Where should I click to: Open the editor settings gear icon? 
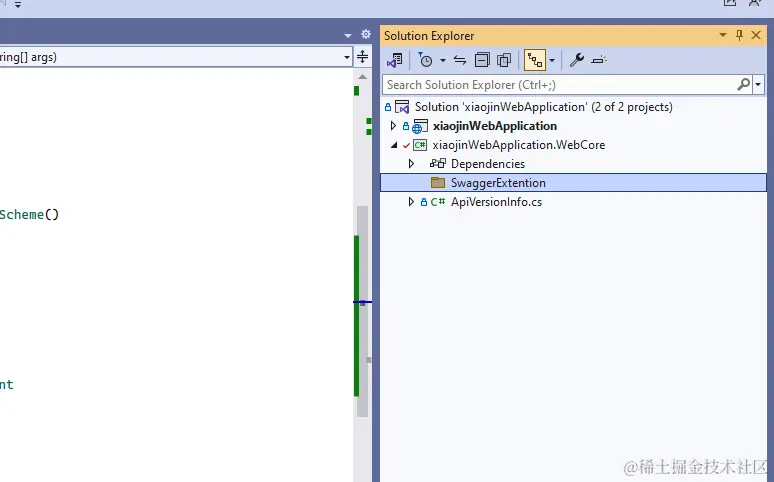click(x=366, y=34)
